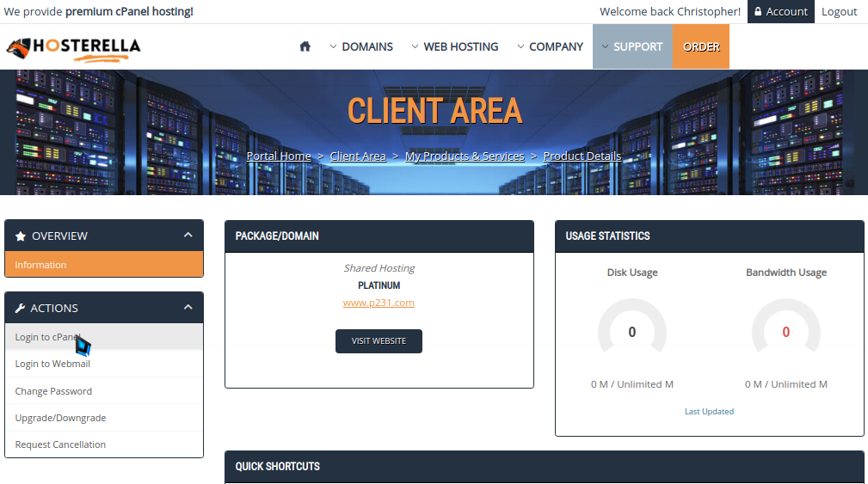Click the home icon in navigation bar
The image size is (868, 484).
305,46
